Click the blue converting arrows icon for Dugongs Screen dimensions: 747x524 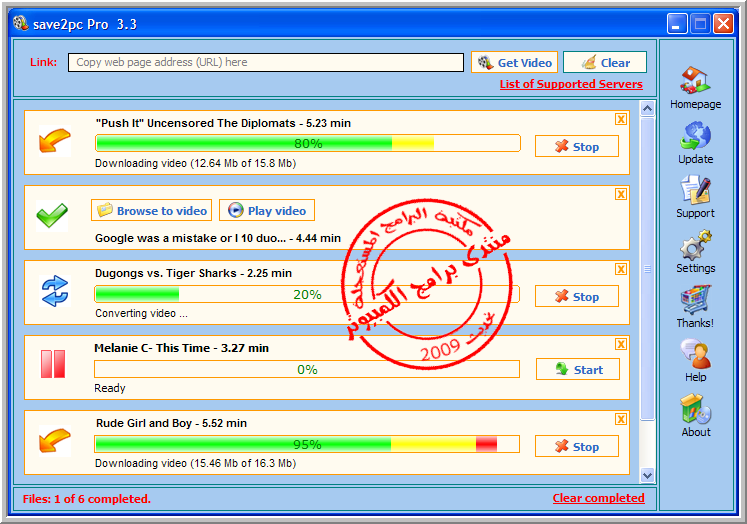(x=55, y=291)
